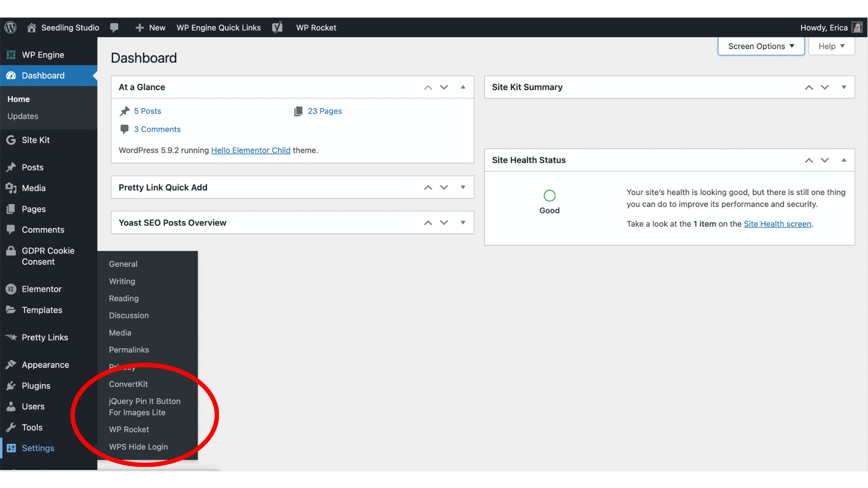This screenshot has height=488, width=868.
Task: Open Reading settings from the submenu
Action: [x=123, y=298]
